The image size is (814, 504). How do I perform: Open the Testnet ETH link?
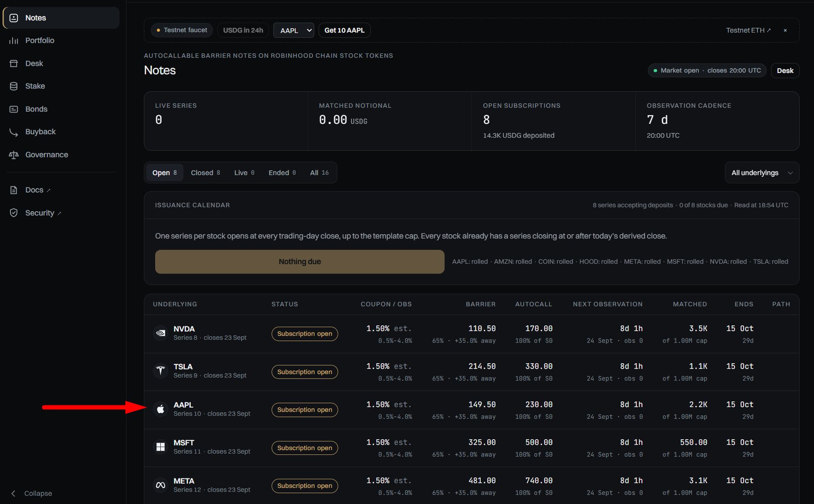[748, 30]
